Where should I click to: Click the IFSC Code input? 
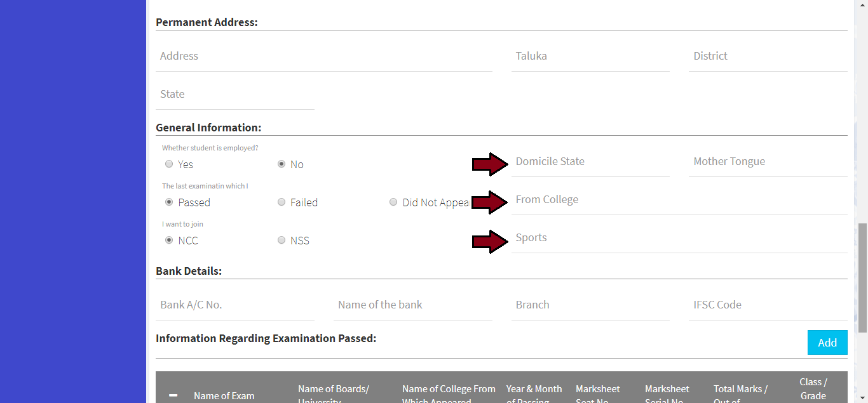(x=768, y=305)
